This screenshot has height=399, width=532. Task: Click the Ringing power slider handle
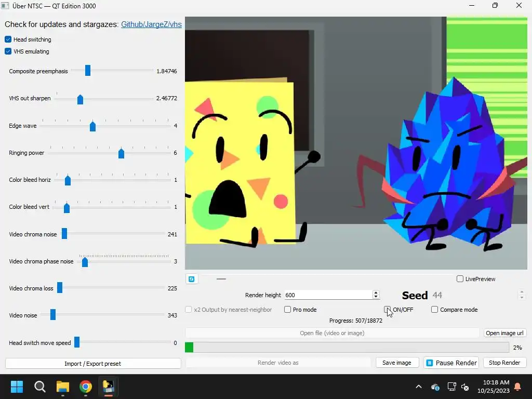121,154
